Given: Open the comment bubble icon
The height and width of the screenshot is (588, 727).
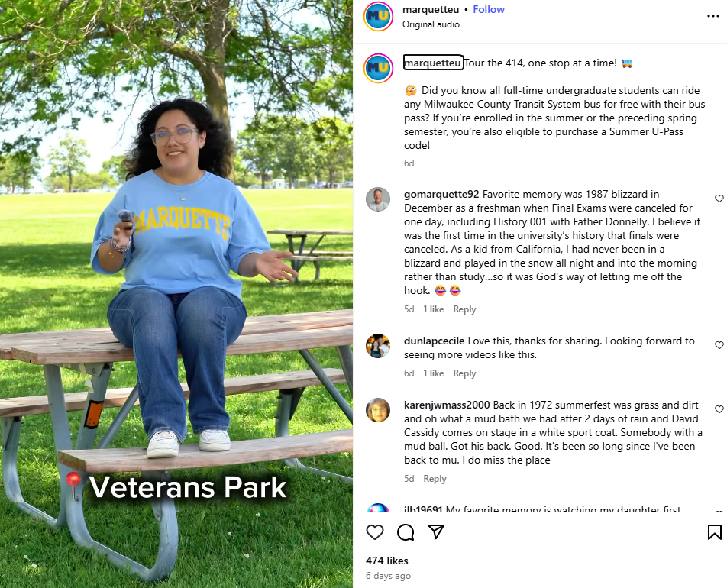Looking at the screenshot, I should (x=406, y=532).
